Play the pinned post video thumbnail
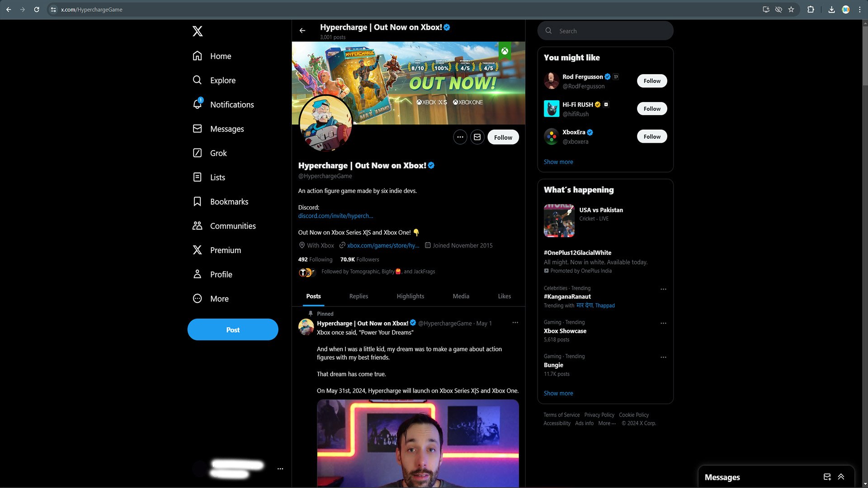This screenshot has width=868, height=488. tap(418, 443)
